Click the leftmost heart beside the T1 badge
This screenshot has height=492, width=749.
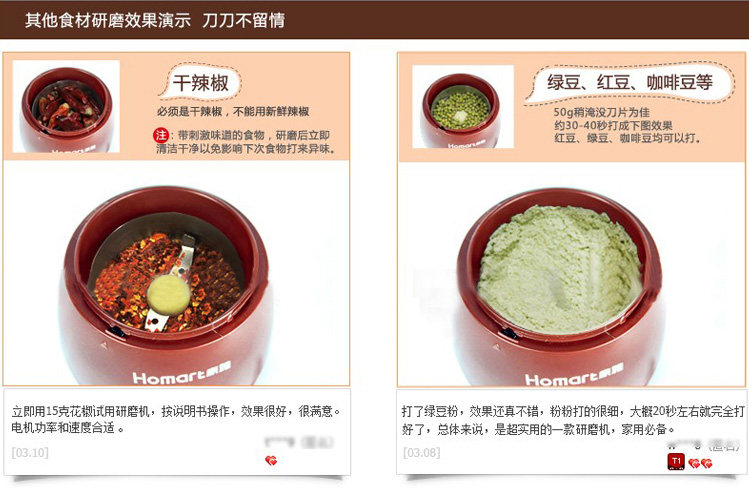[694, 463]
